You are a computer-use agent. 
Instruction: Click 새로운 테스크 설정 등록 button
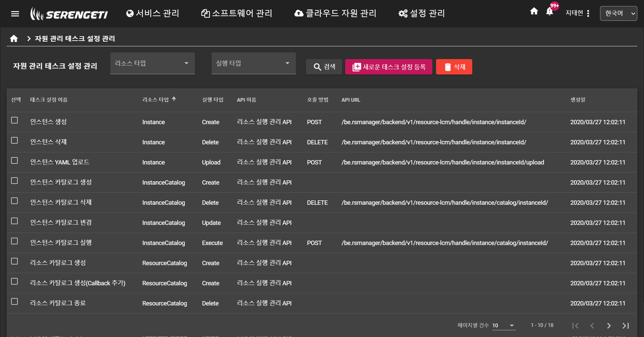click(x=388, y=67)
